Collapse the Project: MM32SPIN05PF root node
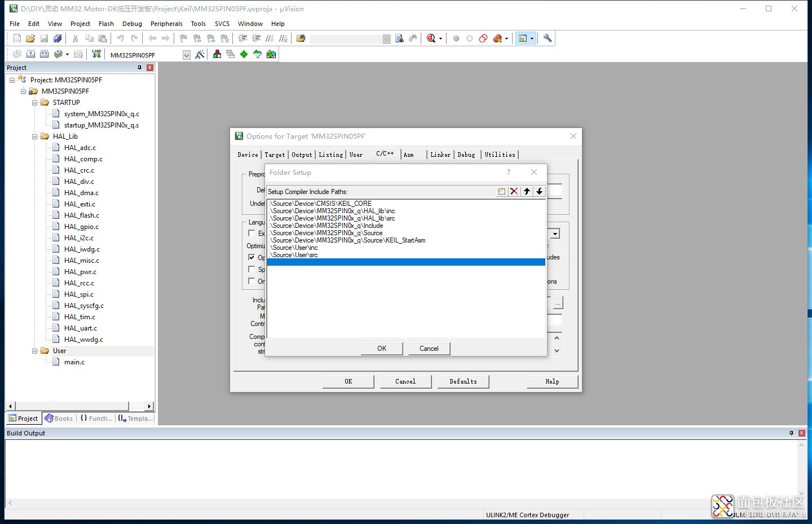Viewport: 812px width, 524px height. (12, 80)
